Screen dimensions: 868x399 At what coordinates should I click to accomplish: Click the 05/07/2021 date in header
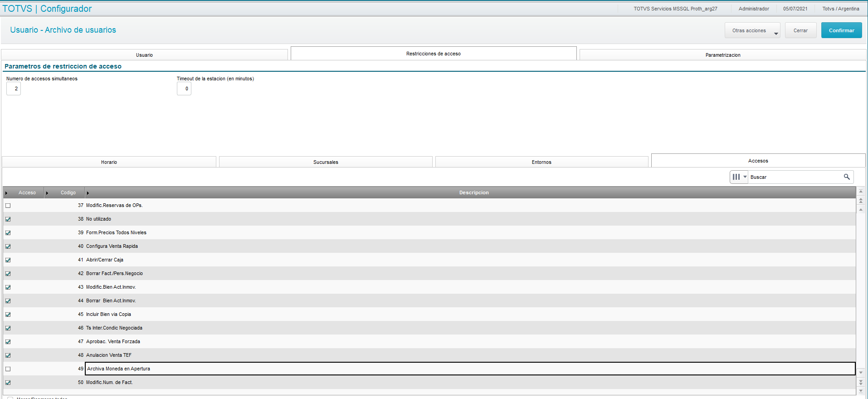pos(795,9)
